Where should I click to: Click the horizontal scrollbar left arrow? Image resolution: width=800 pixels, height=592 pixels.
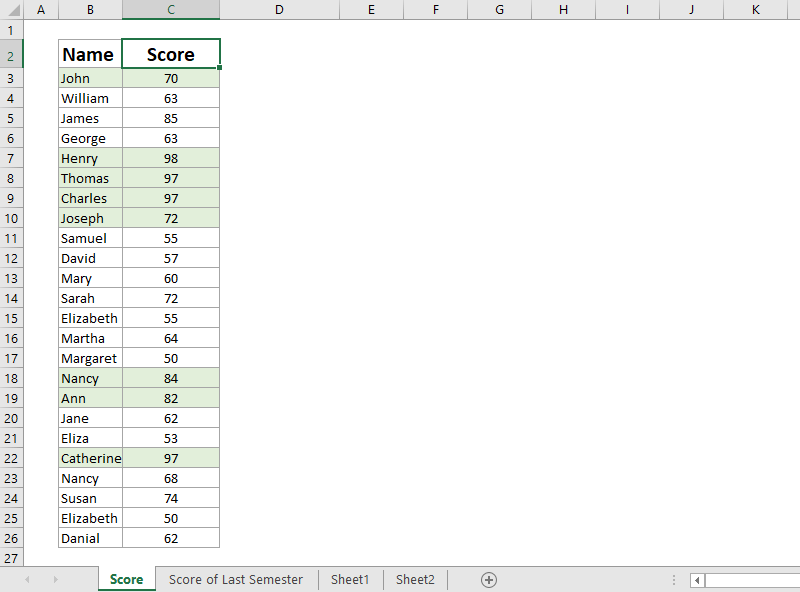point(695,580)
